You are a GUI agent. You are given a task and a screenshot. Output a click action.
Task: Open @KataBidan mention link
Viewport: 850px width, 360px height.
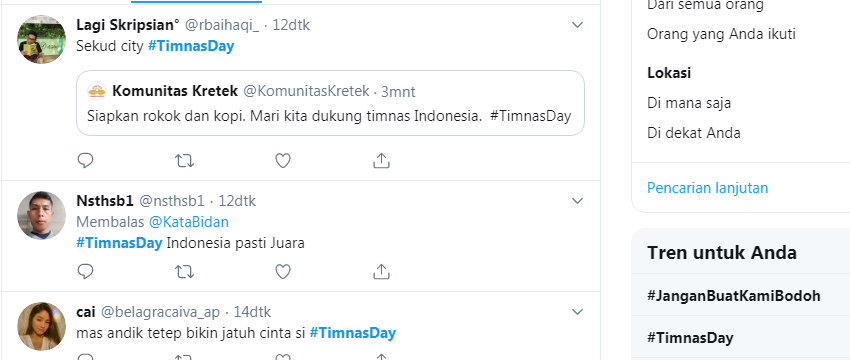click(189, 222)
